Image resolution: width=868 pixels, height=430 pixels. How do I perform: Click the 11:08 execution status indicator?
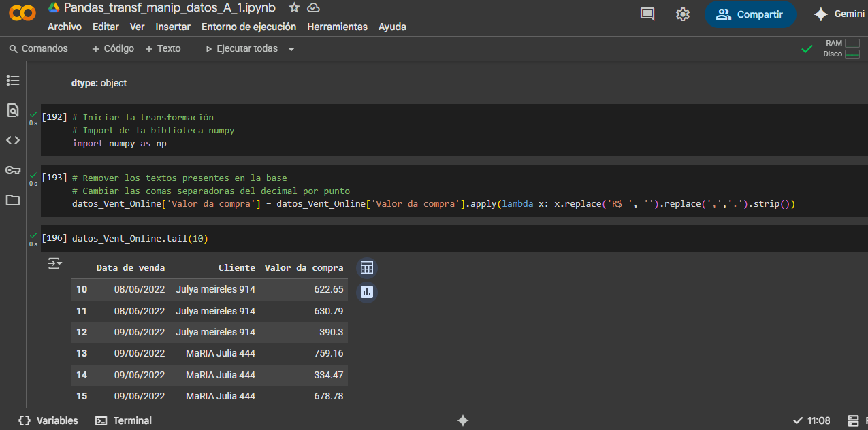point(812,420)
